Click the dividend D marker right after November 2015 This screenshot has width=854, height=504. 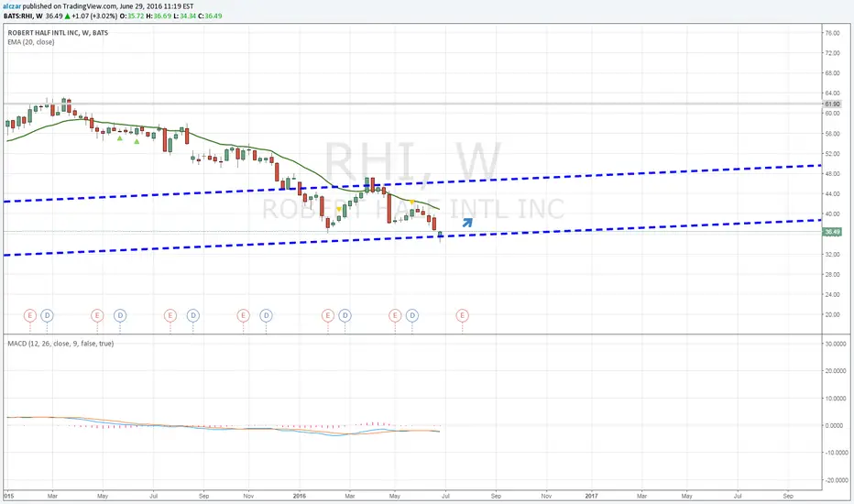(x=266, y=315)
